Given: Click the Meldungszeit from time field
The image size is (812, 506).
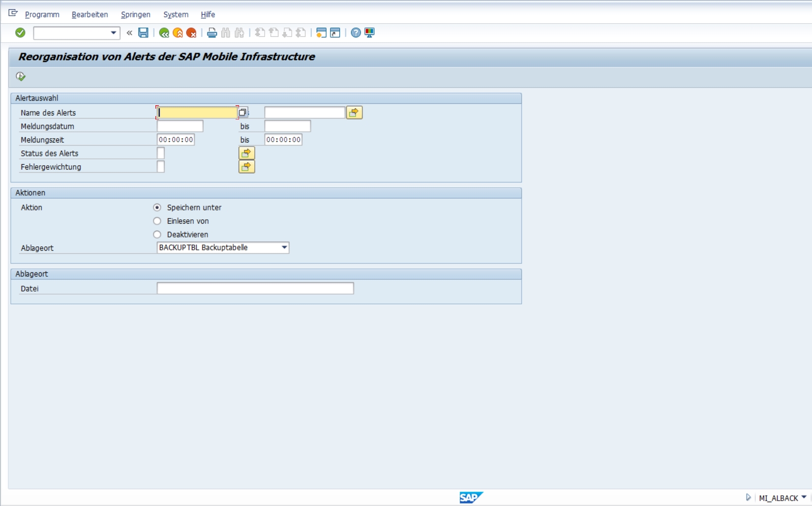Looking at the screenshot, I should point(176,140).
